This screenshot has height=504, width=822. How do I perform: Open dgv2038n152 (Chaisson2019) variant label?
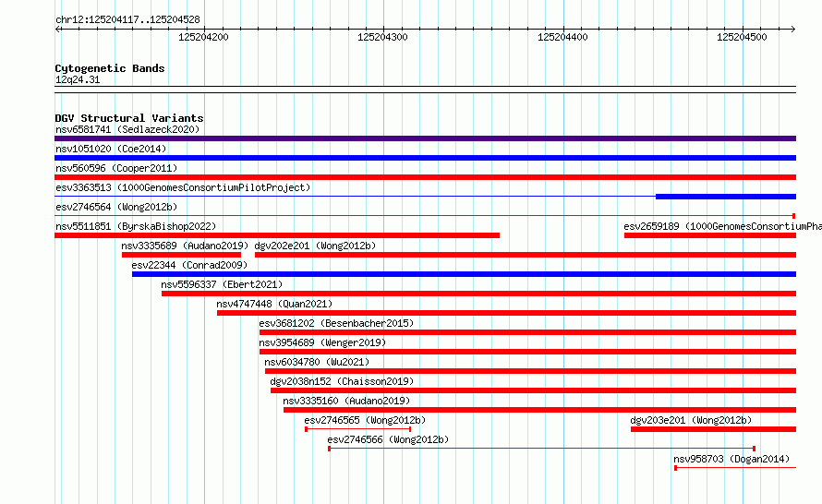coord(342,381)
